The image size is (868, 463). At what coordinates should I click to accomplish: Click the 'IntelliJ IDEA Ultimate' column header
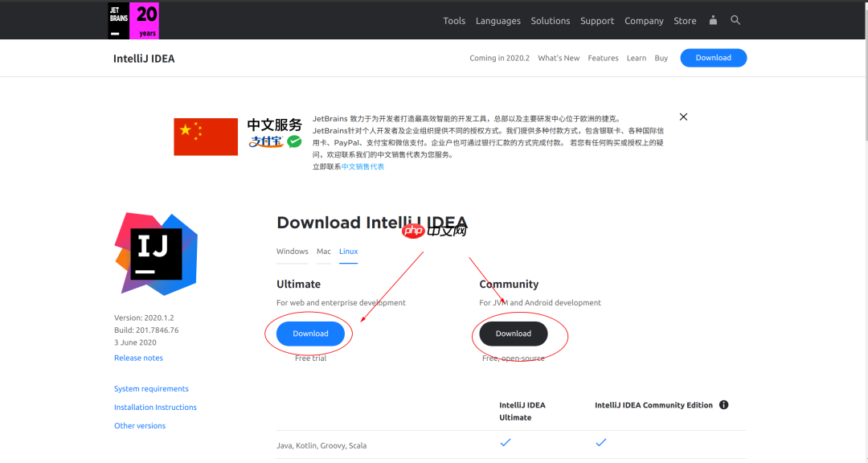click(522, 411)
